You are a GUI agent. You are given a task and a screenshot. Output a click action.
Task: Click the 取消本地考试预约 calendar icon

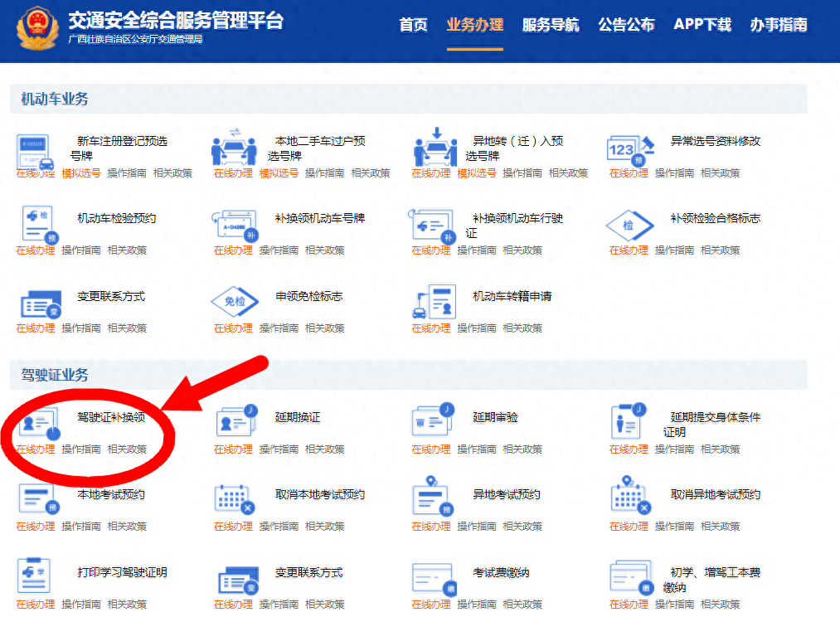pyautogui.click(x=234, y=498)
